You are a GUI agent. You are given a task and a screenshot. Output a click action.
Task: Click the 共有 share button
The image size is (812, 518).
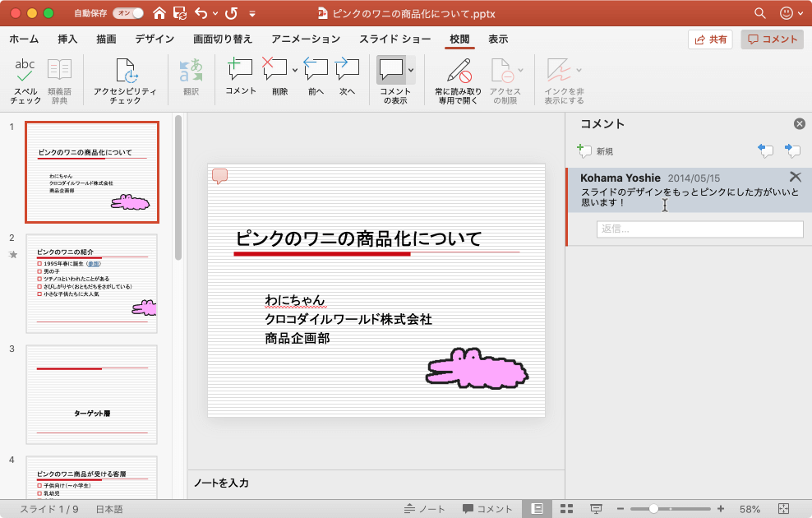point(710,39)
